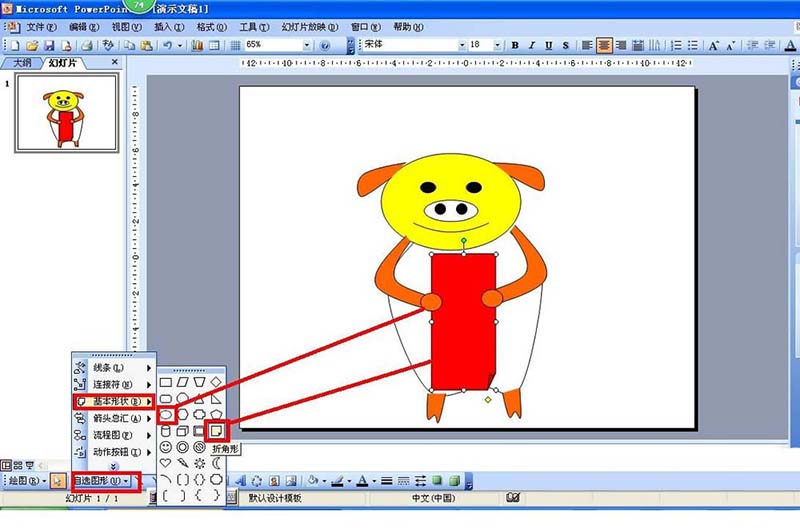Select the Smiley Face shape

[166, 447]
